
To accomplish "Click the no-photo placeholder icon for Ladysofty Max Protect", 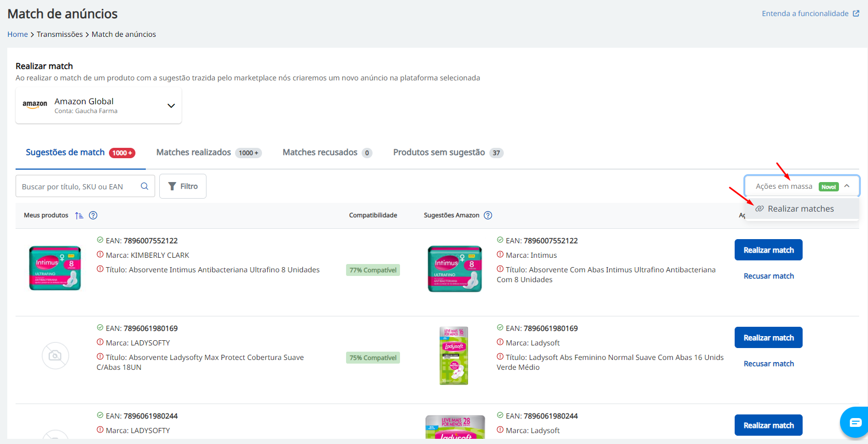I will pyautogui.click(x=55, y=356).
